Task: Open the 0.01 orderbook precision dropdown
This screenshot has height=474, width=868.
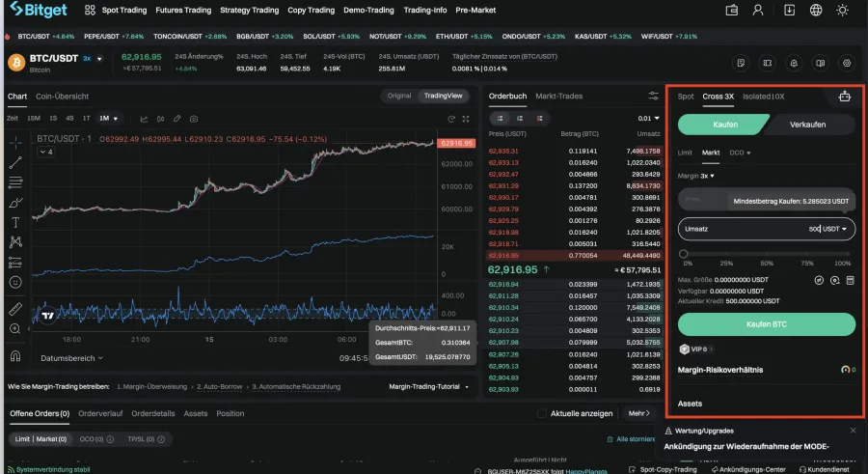Action: [x=650, y=118]
